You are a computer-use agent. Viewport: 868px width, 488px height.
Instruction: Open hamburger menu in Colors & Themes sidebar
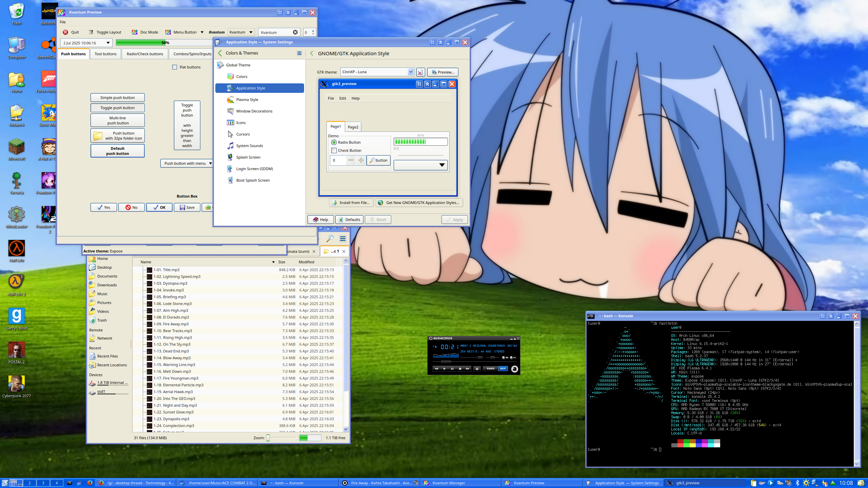click(299, 53)
